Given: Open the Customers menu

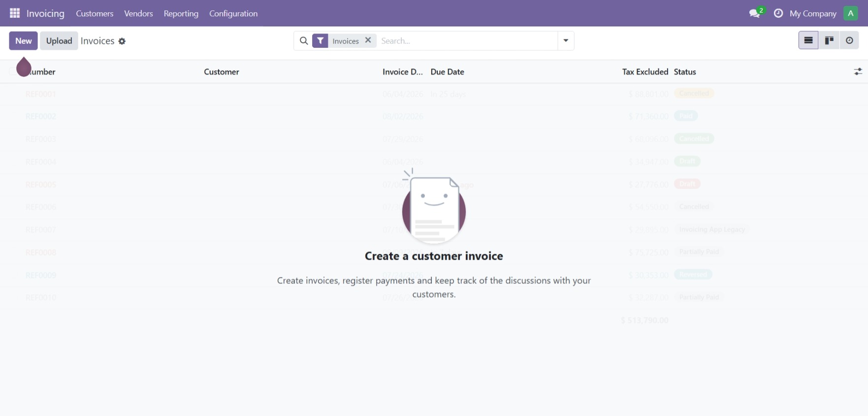Looking at the screenshot, I should [95, 13].
